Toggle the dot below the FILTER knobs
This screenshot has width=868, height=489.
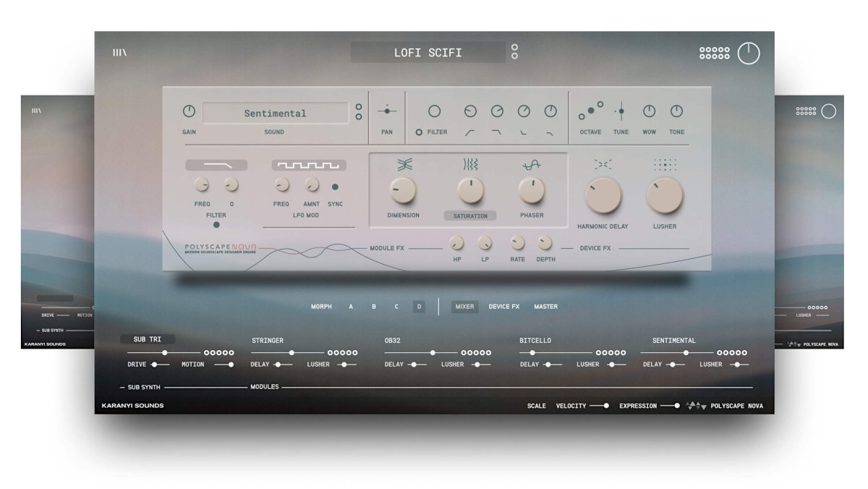tap(216, 224)
